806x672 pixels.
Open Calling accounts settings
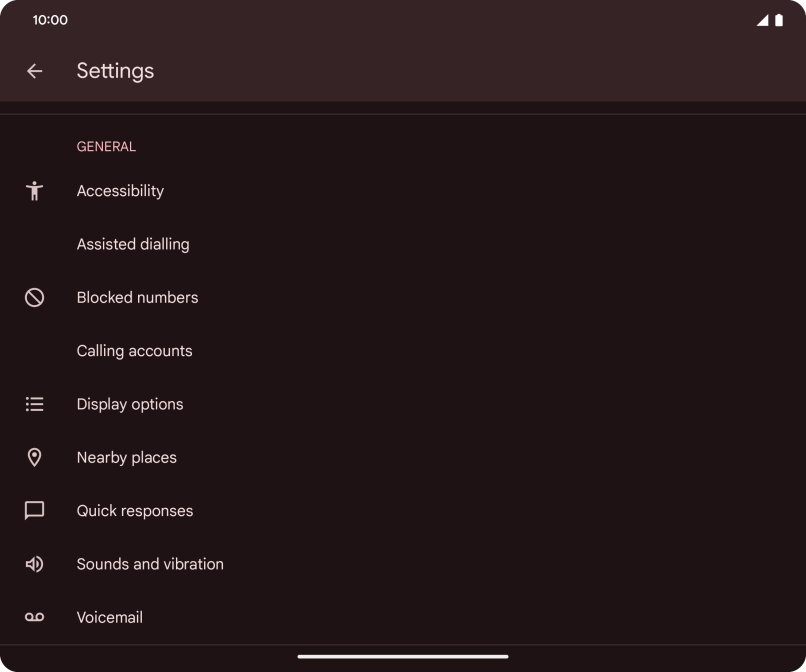point(134,351)
